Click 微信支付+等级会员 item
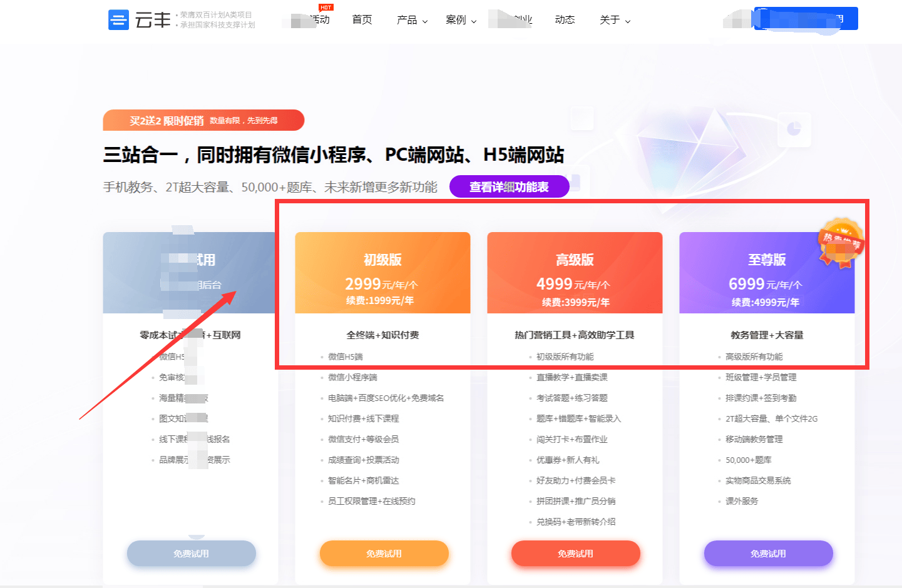 click(363, 439)
